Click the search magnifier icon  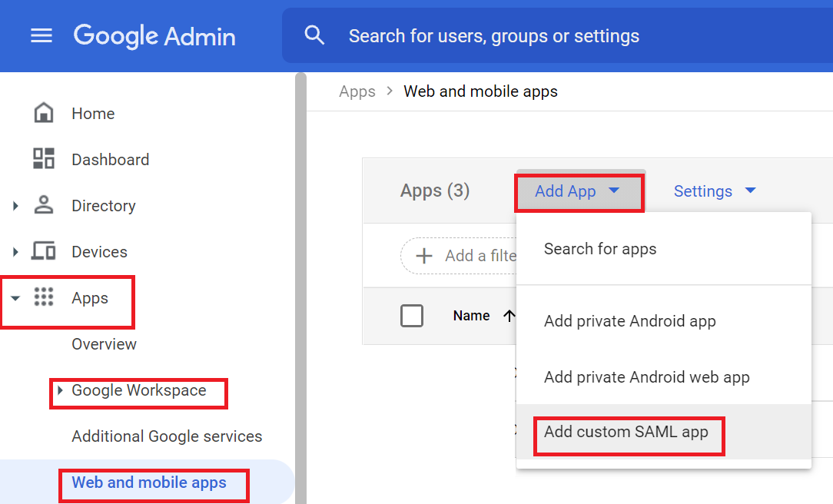click(x=314, y=35)
